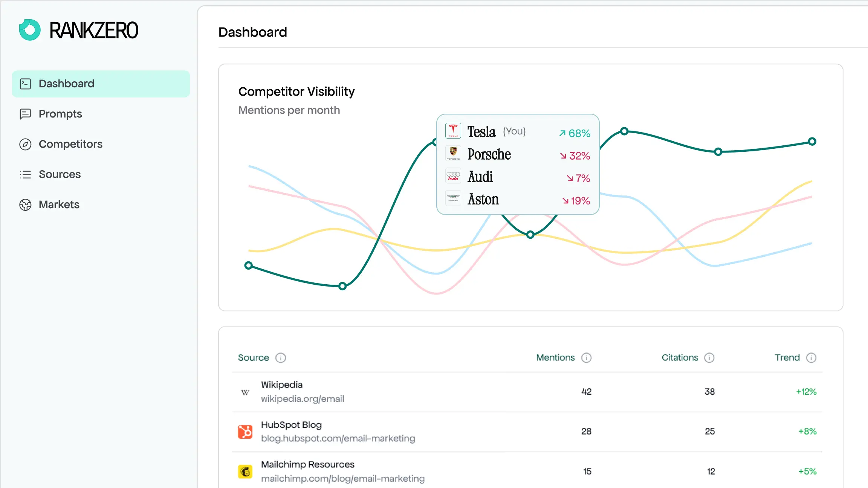Go to the Competitors section
The width and height of the screenshot is (868, 488).
[x=70, y=144]
